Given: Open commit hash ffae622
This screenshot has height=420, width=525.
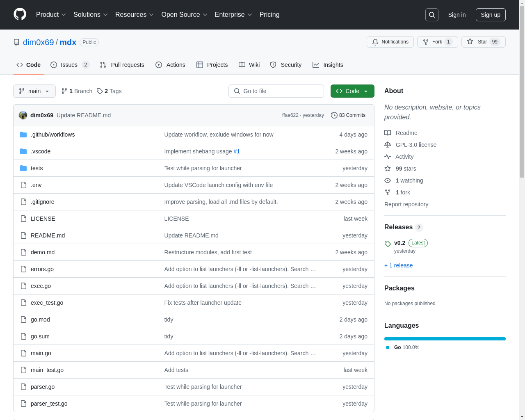Looking at the screenshot, I should click(290, 115).
